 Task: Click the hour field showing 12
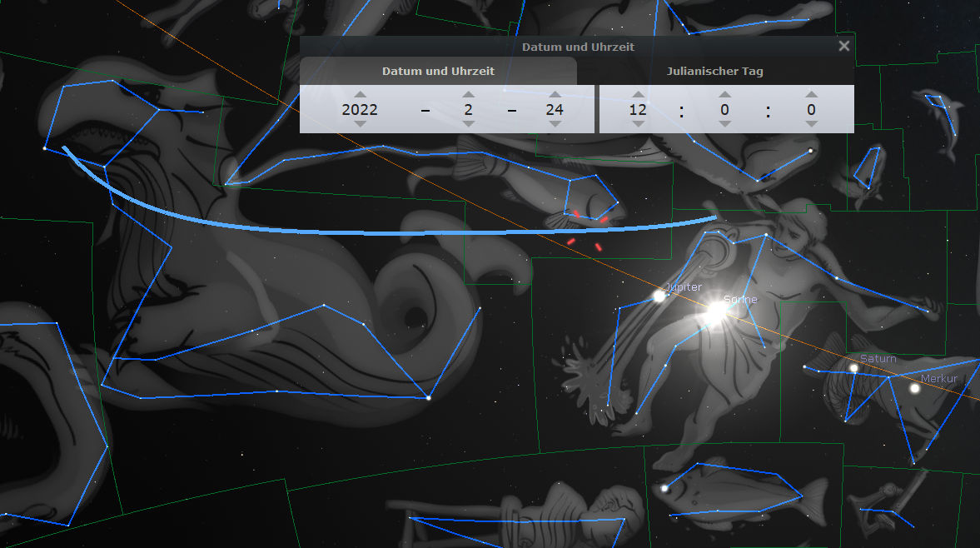pos(638,109)
